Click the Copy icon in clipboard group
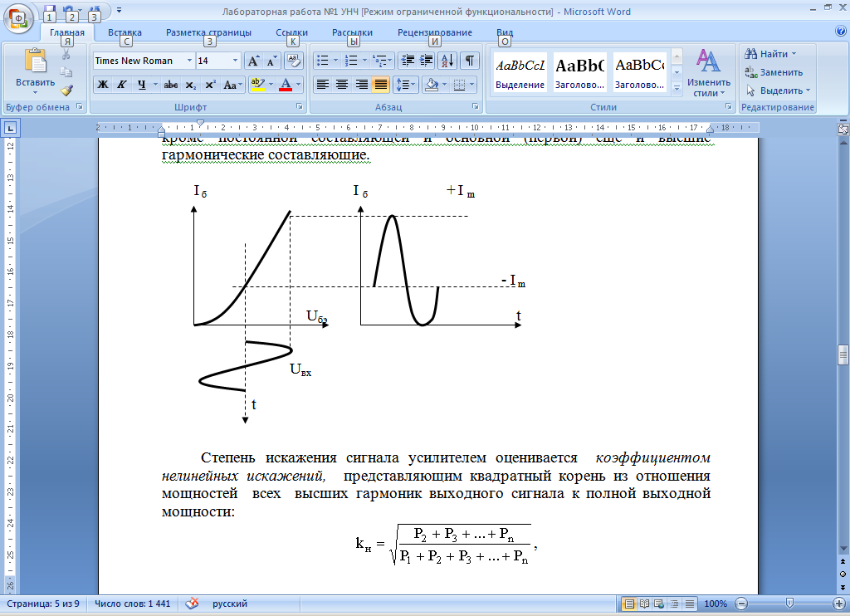The width and height of the screenshot is (850, 616). 66,72
